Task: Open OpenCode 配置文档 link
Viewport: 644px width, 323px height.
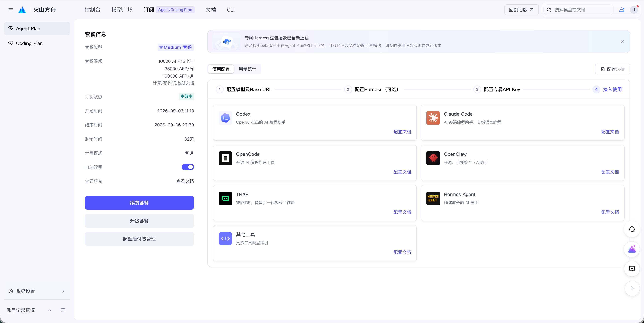Action: click(402, 172)
